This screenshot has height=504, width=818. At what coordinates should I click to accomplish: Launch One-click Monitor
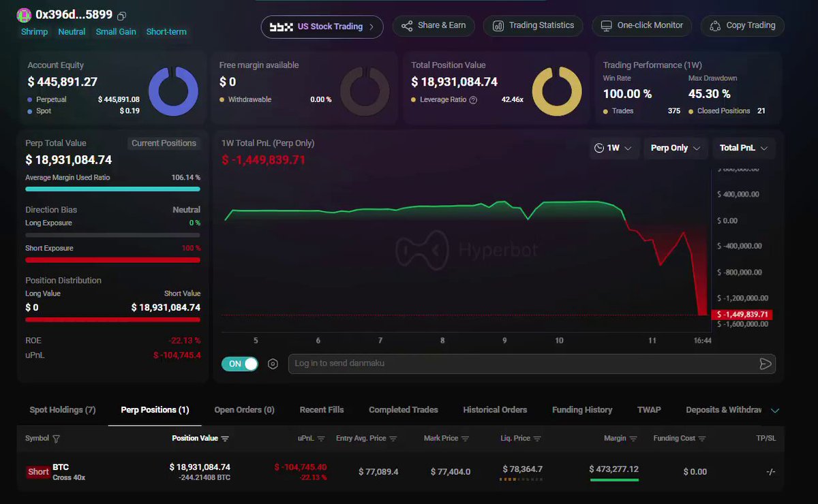[x=641, y=26]
